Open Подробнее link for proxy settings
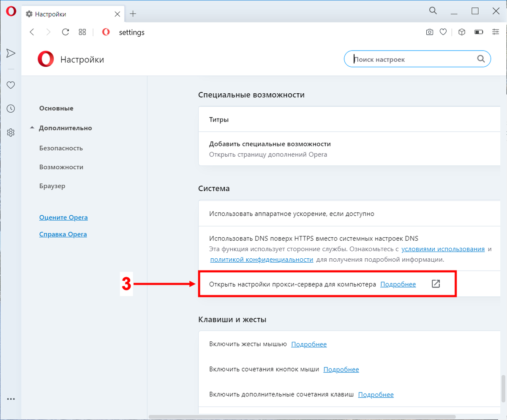The height and width of the screenshot is (420, 507). (x=398, y=285)
